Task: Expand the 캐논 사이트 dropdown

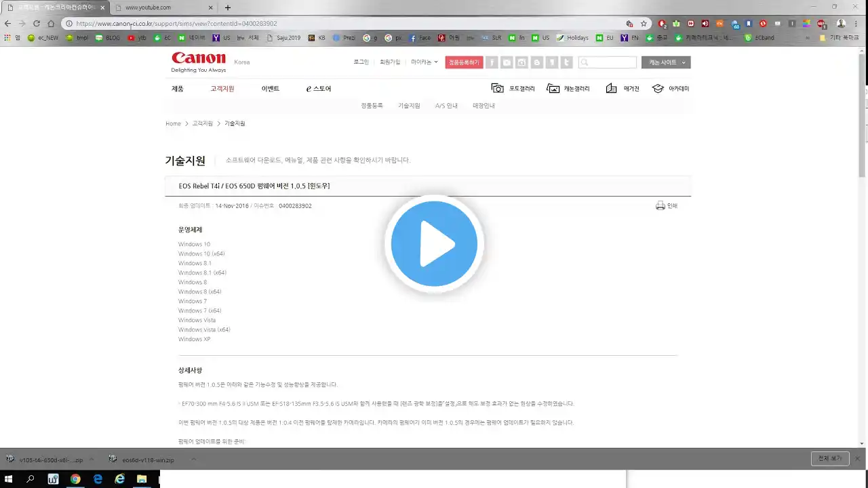Action: pos(666,62)
